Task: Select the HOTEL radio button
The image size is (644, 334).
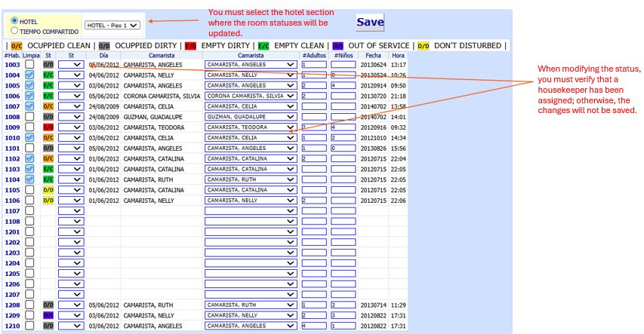Action: pos(14,21)
